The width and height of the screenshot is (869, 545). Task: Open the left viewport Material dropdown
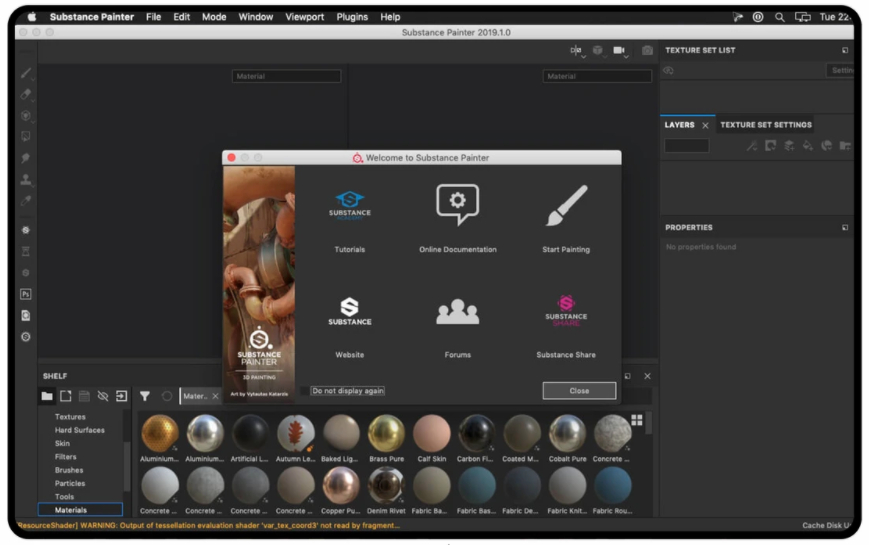(286, 77)
